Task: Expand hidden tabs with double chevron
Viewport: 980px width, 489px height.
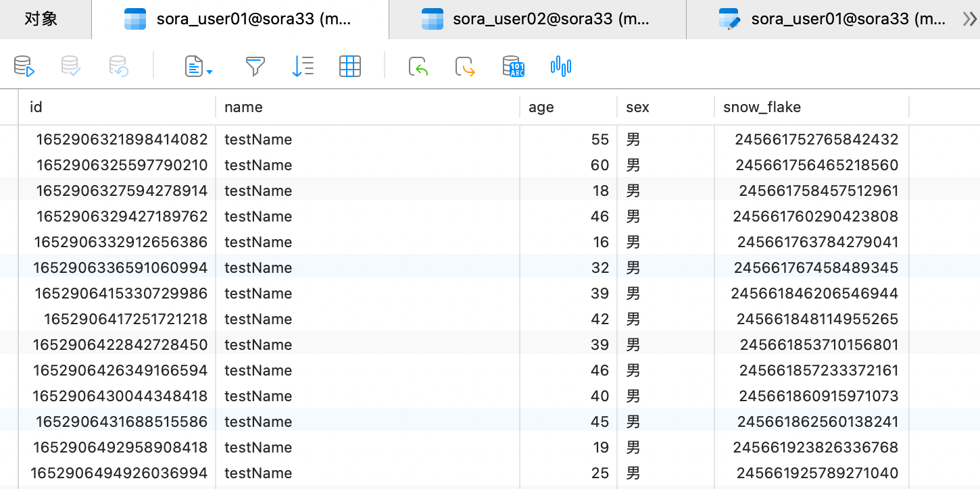Action: (x=969, y=20)
